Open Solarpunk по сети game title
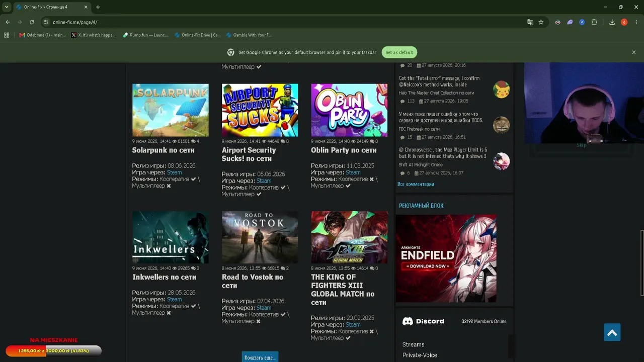 [163, 150]
